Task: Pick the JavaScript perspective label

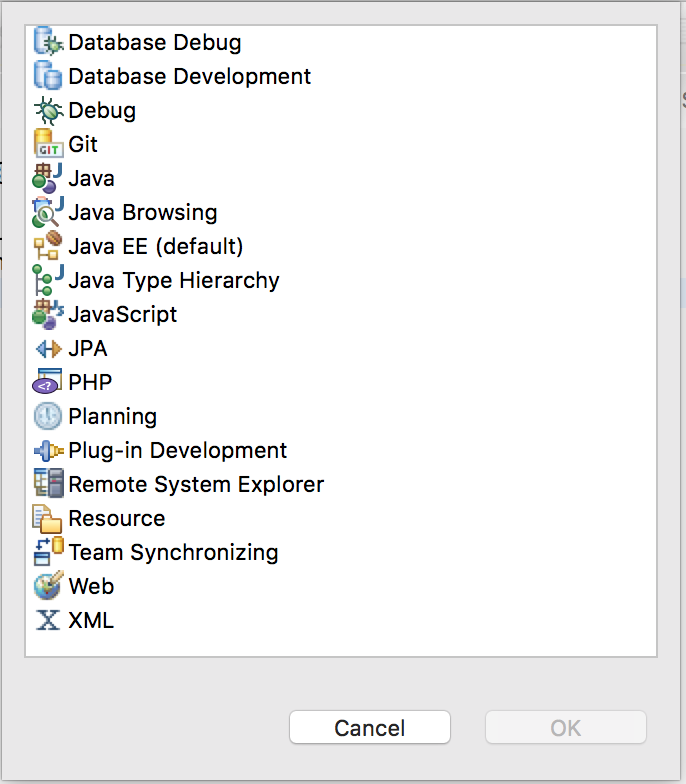Action: click(122, 314)
